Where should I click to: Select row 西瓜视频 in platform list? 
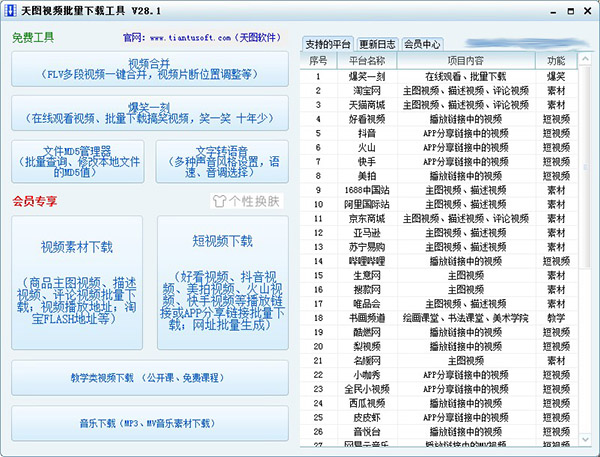pos(439,403)
